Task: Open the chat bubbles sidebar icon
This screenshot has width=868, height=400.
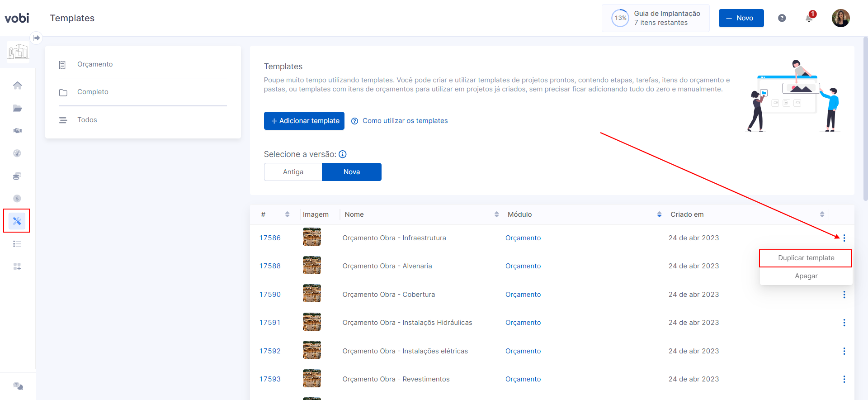Action: click(x=18, y=386)
